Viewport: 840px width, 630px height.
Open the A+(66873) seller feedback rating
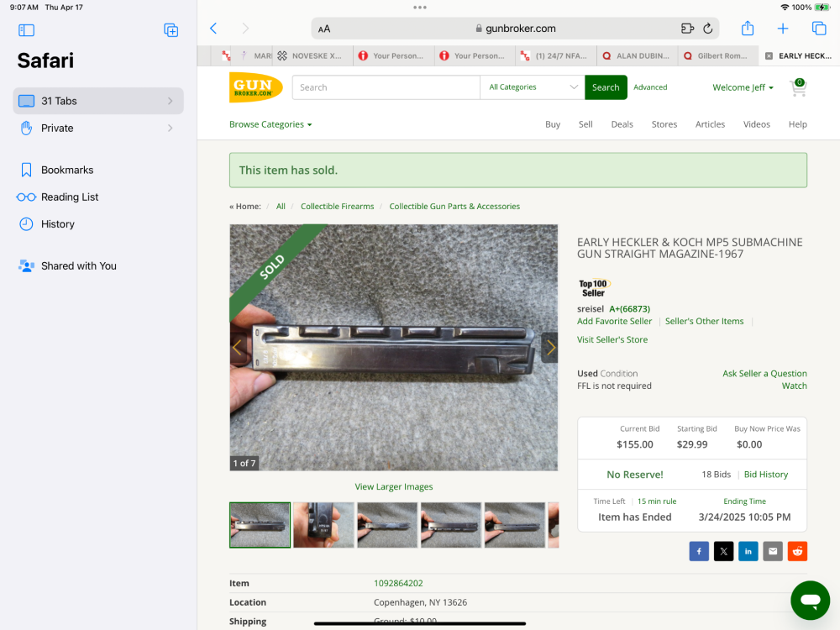(629, 309)
